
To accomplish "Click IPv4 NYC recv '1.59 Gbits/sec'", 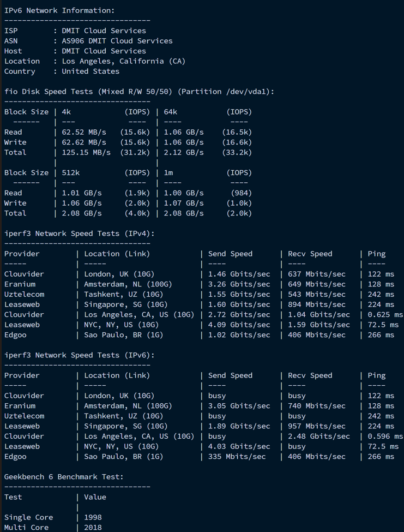I will tap(319, 325).
